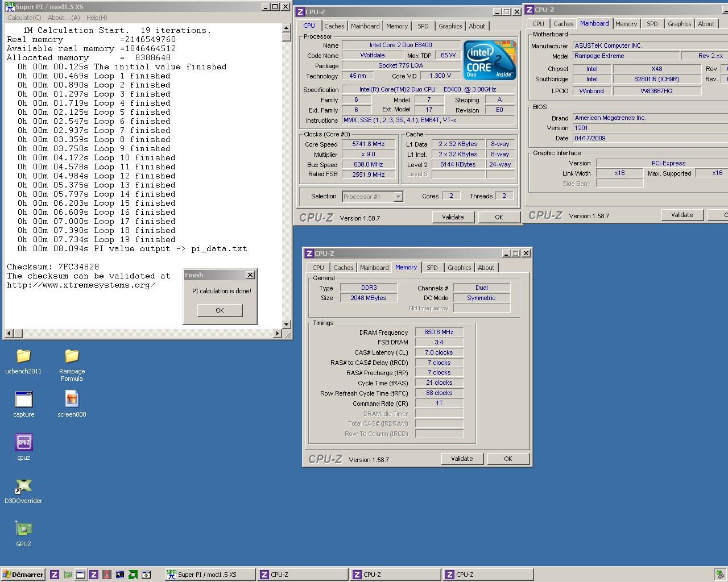Click OK in the Finish dialog
The height and width of the screenshot is (582, 728).
(x=220, y=310)
